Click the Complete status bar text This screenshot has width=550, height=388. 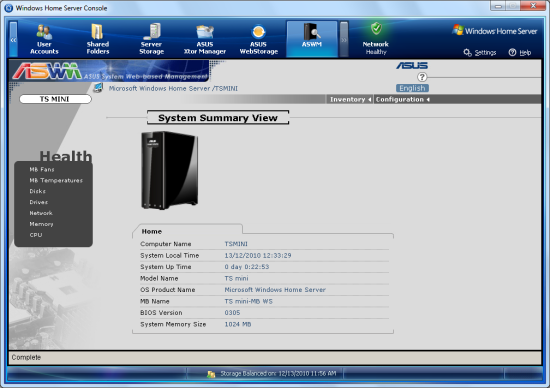coord(26,357)
